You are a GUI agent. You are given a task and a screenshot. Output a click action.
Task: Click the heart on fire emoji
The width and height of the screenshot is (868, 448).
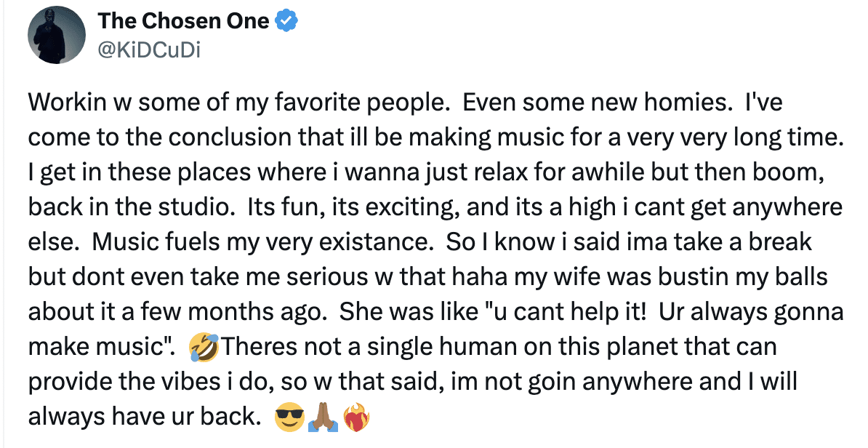357,418
